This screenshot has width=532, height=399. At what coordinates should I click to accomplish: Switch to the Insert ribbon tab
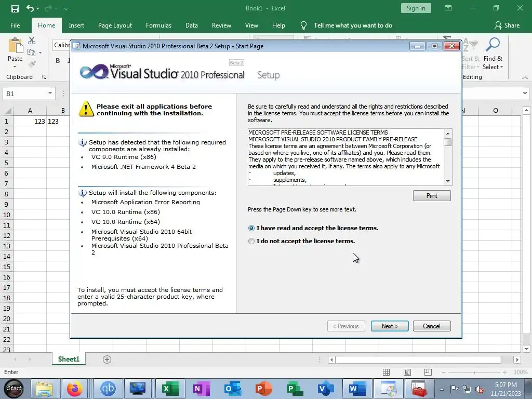(76, 25)
